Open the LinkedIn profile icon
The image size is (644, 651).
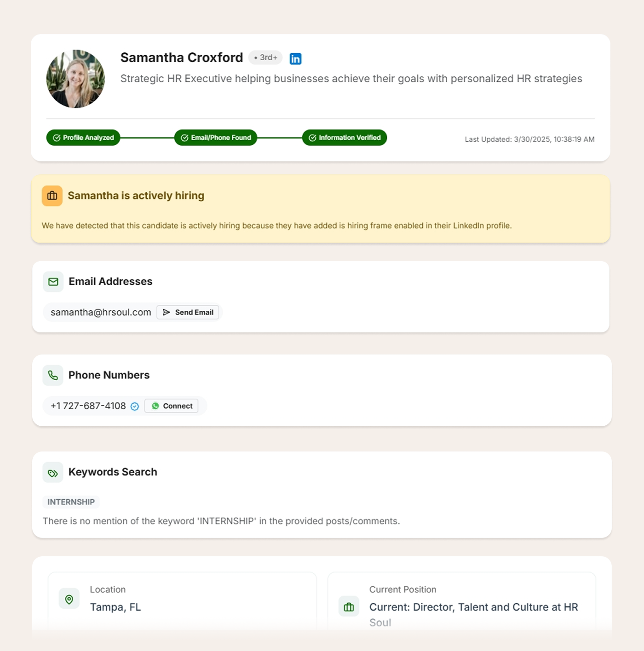coord(295,58)
